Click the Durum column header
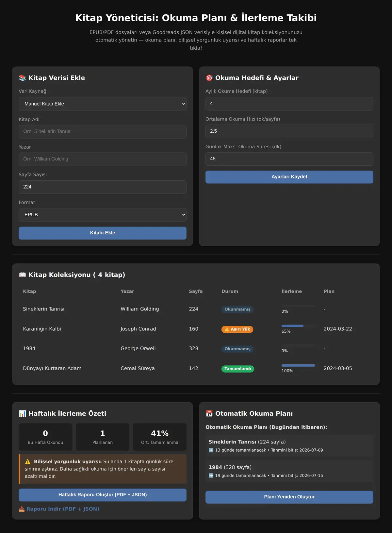This screenshot has height=533, width=392. [x=230, y=291]
